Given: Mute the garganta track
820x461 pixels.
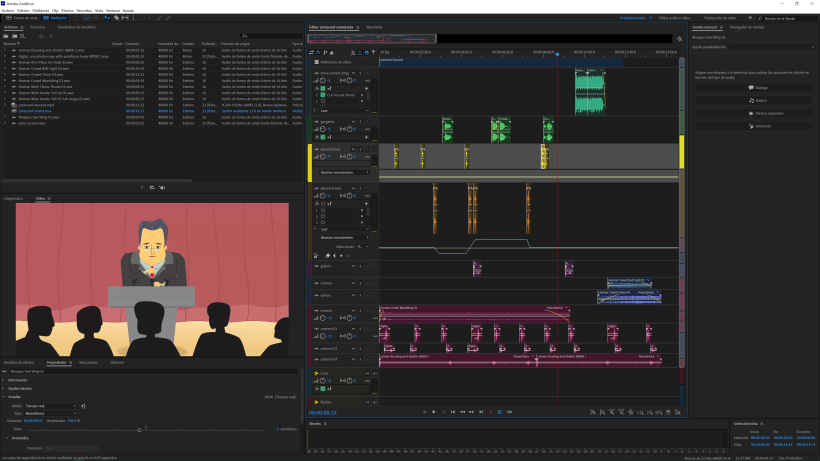Looking at the screenshot, I should pos(354,122).
